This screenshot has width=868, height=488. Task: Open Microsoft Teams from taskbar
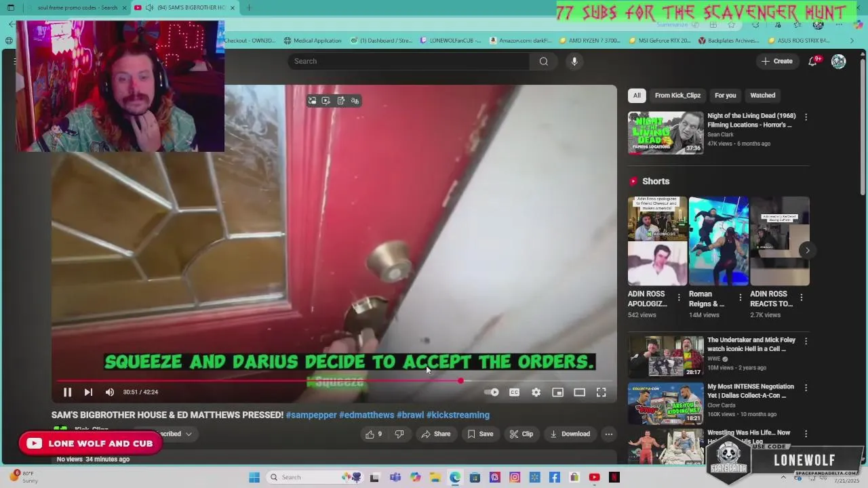[395, 477]
